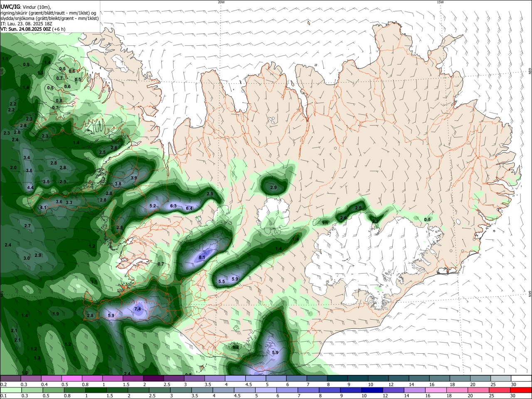The height and width of the screenshot is (399, 532).
Task: Click the 5.5 precipitation value
Action: [x=222, y=281]
